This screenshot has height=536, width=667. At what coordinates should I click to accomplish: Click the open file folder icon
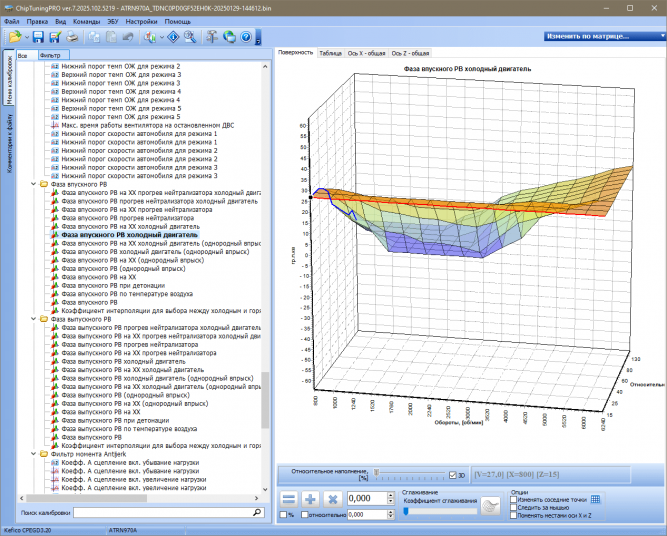(14, 37)
